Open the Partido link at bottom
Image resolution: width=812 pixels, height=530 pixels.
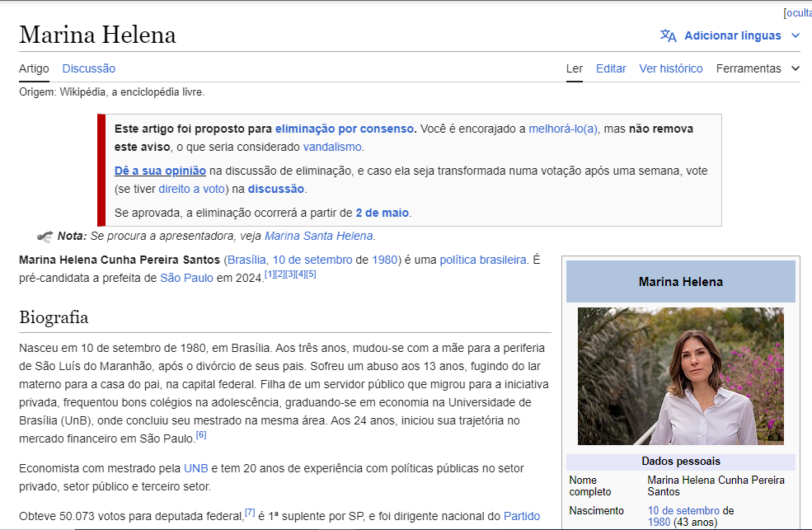point(522,516)
